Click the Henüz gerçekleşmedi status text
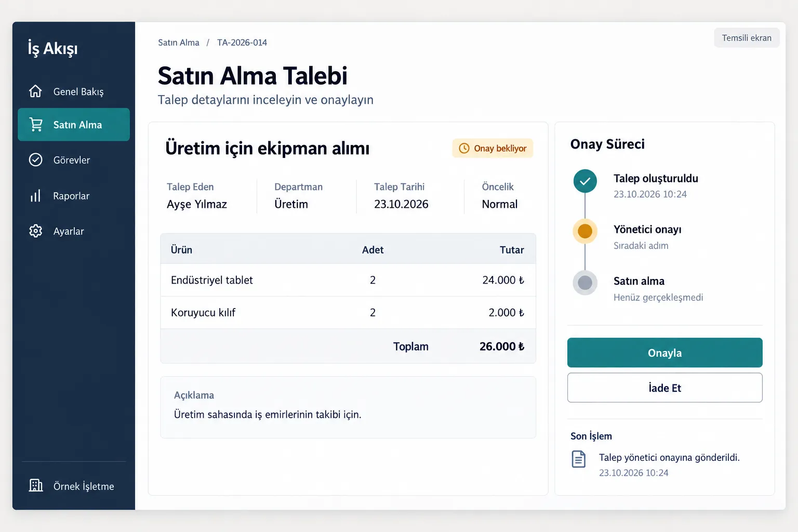798x532 pixels. pyautogui.click(x=658, y=297)
